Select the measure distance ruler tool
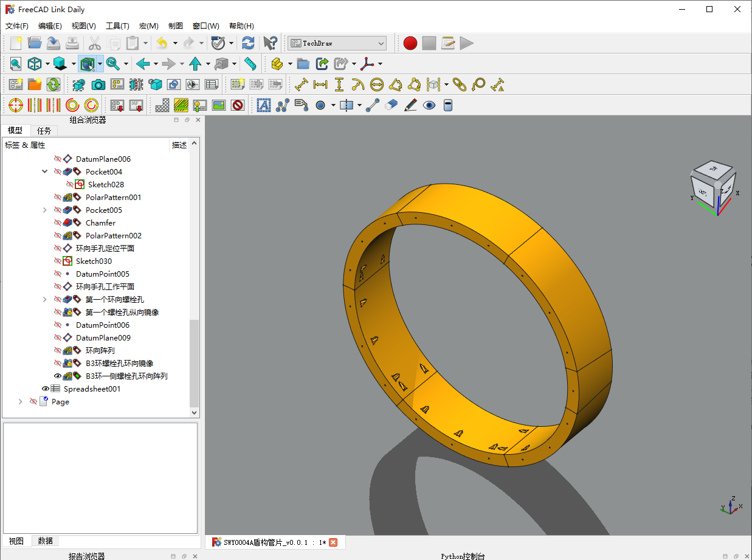 tap(250, 64)
